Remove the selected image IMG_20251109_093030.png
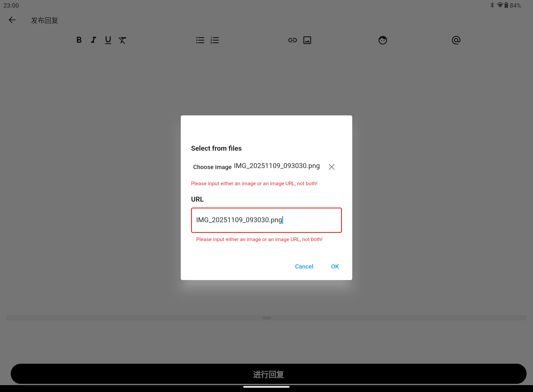 pyautogui.click(x=332, y=167)
